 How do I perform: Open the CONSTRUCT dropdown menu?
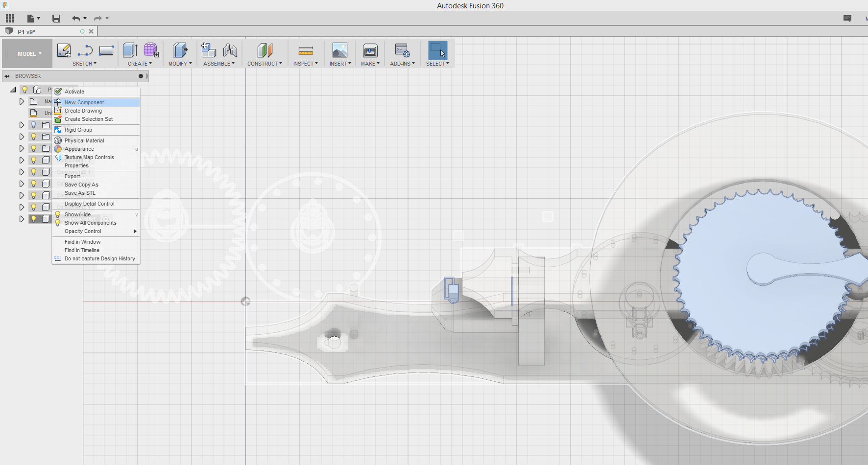[265, 64]
